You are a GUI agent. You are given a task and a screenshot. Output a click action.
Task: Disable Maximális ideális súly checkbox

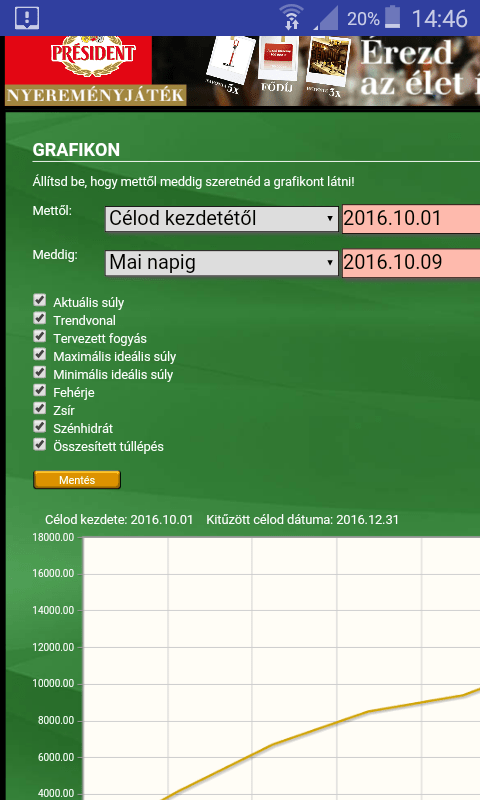pos(40,354)
